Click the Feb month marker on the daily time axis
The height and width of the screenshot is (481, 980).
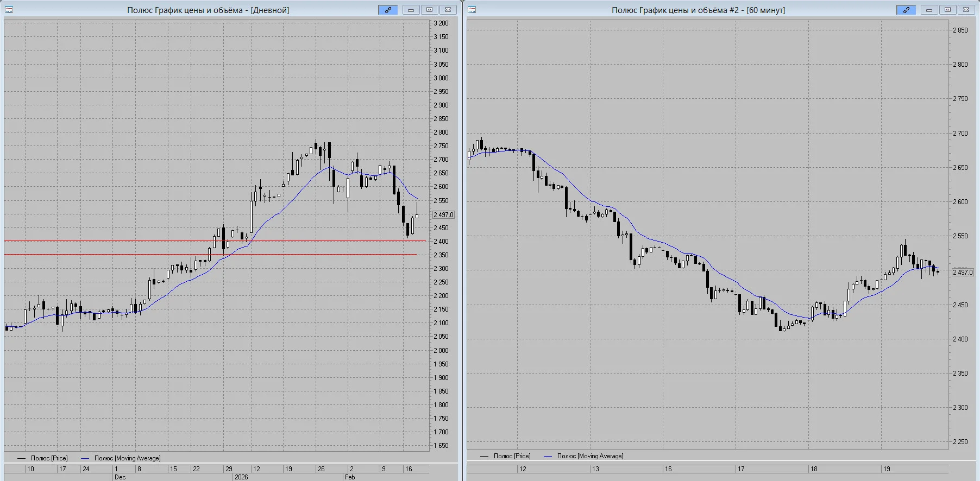pyautogui.click(x=350, y=477)
